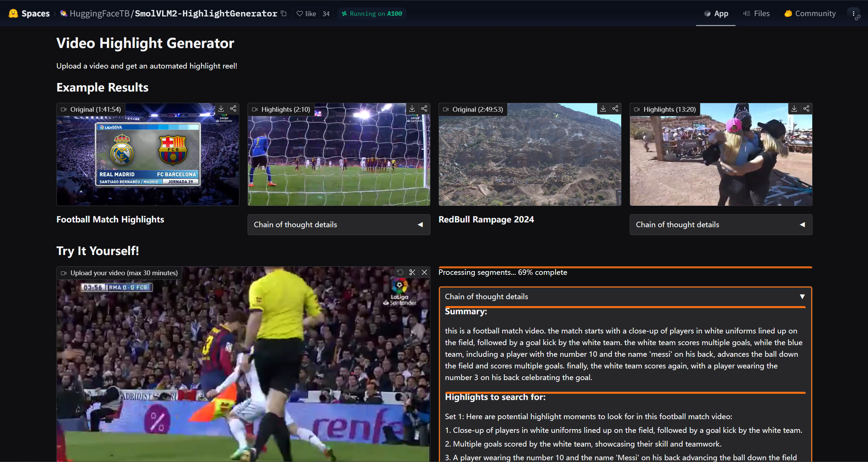Share the Highlights (13:20) video
The height and width of the screenshot is (462, 868).
point(806,109)
